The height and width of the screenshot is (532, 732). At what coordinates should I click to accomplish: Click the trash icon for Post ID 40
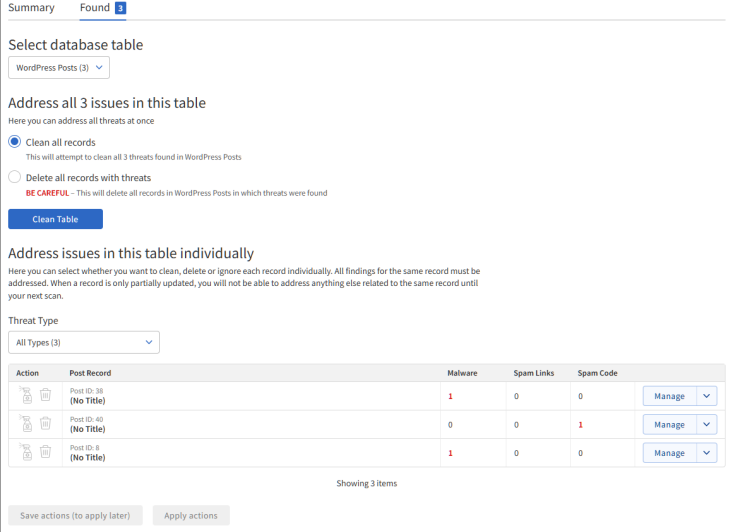[45, 424]
